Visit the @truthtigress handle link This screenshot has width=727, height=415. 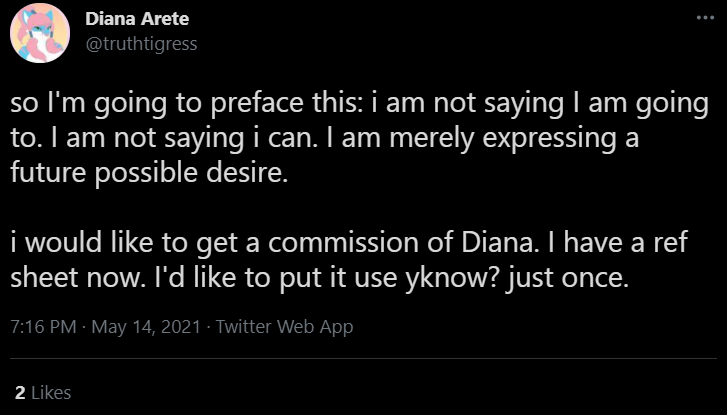click(141, 44)
